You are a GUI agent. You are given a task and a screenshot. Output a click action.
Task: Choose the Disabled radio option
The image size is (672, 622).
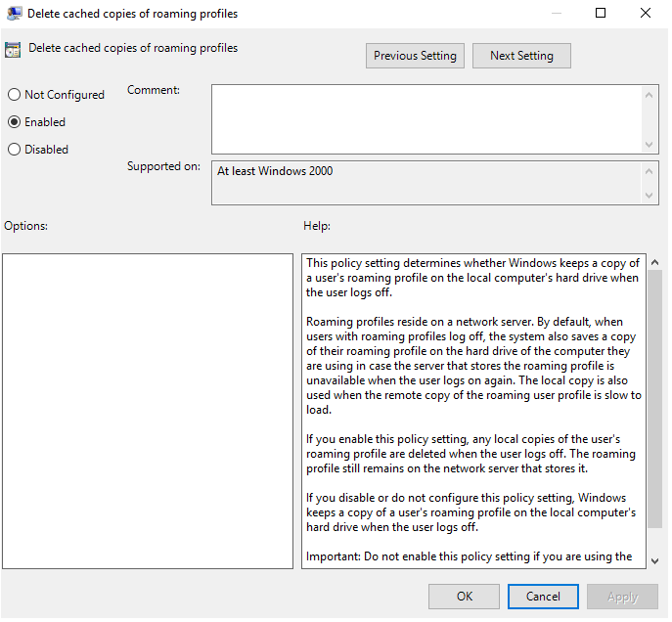coord(14,150)
